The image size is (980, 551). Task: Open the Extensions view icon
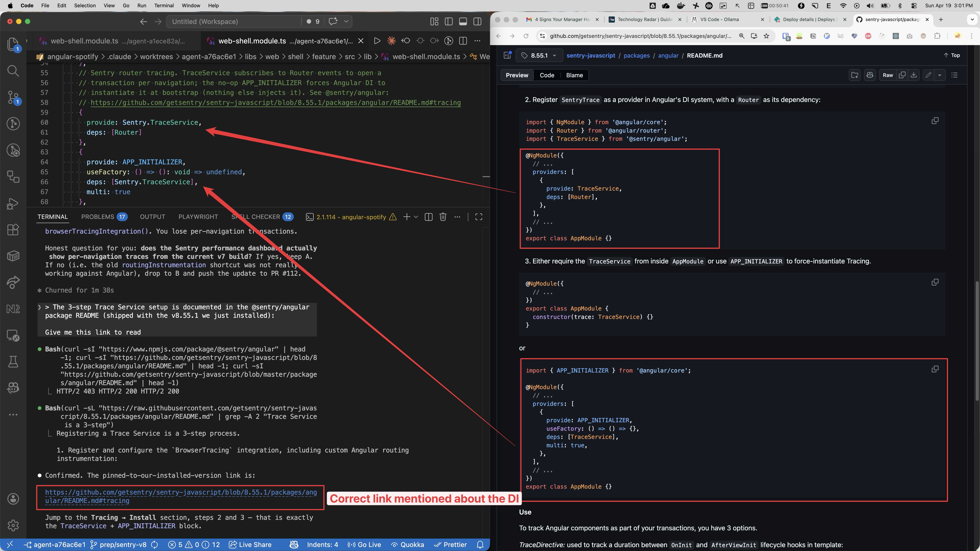point(13,230)
